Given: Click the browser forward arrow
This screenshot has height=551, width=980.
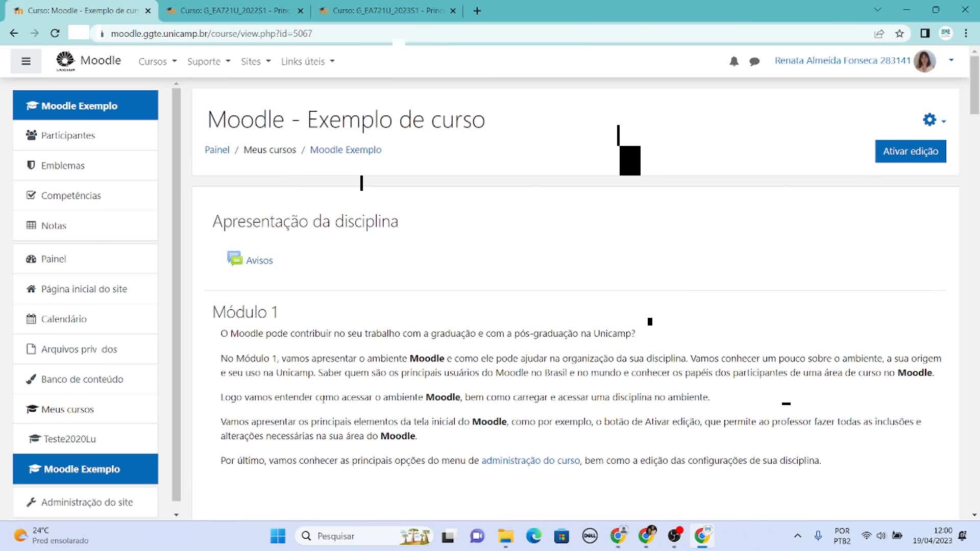Looking at the screenshot, I should (34, 33).
